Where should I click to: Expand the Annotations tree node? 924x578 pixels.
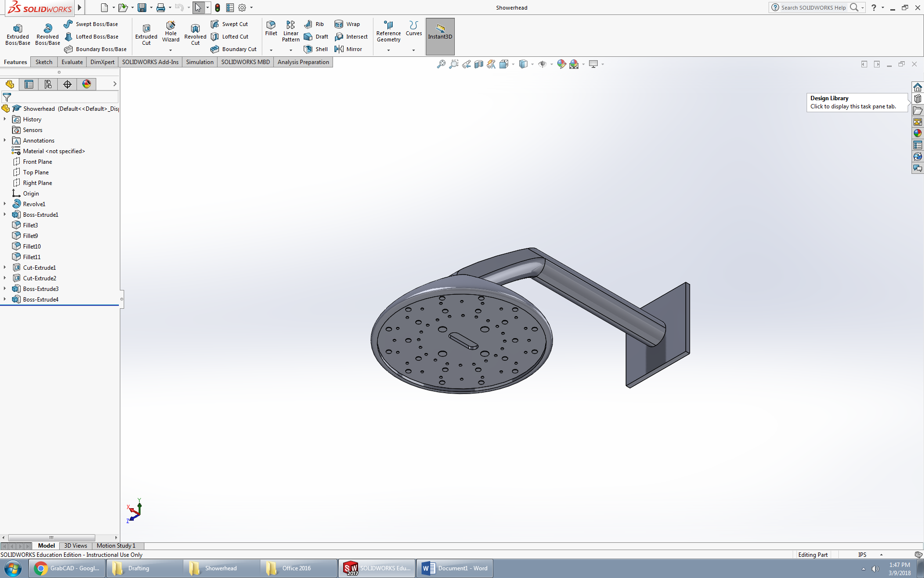[x=5, y=140]
